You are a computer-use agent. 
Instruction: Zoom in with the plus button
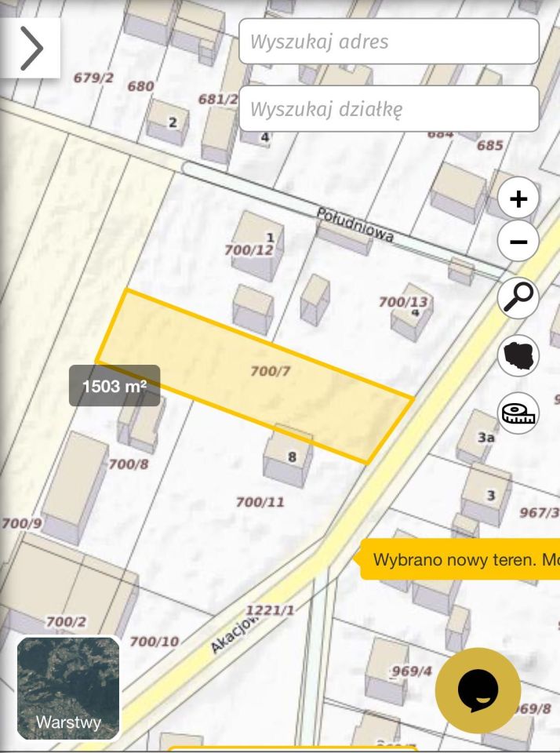(518, 198)
